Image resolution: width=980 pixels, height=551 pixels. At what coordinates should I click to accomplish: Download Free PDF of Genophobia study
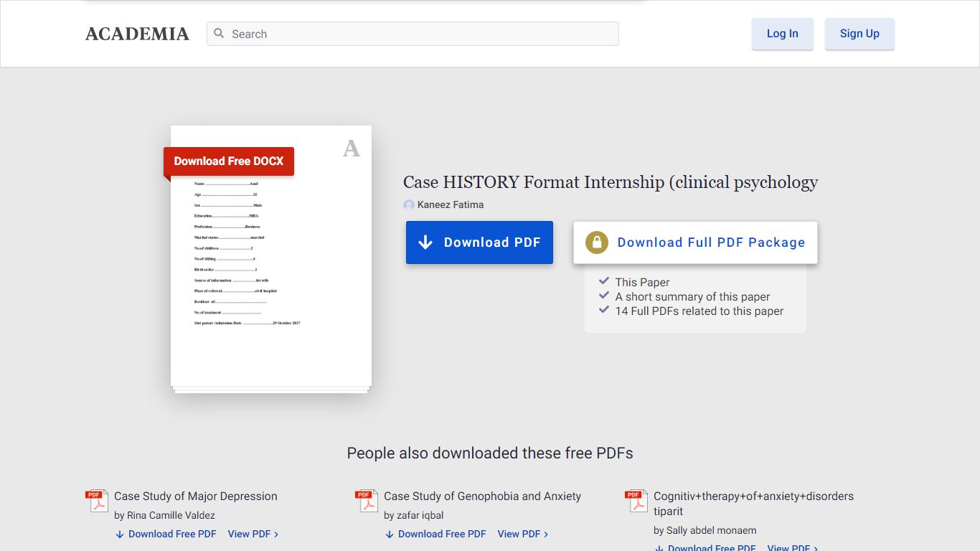435,534
